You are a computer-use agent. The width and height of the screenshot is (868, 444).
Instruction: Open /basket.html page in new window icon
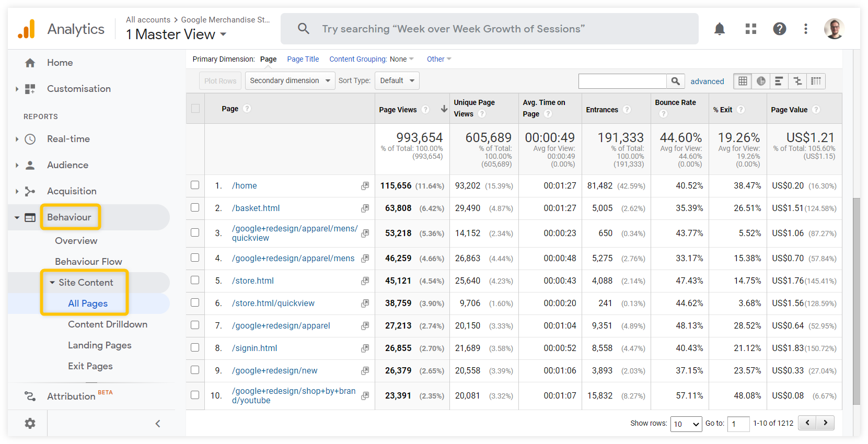coord(365,208)
